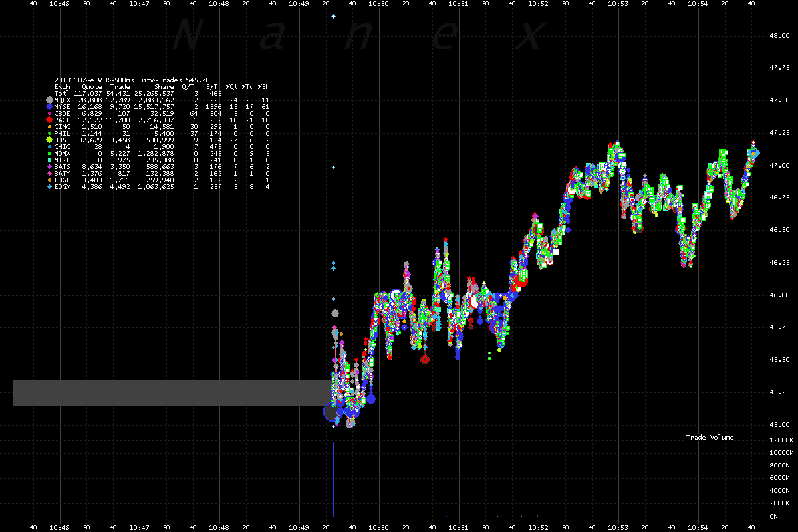The image size is (798, 532).
Task: Click the gray shaded pre-open price band
Action: 172,392
